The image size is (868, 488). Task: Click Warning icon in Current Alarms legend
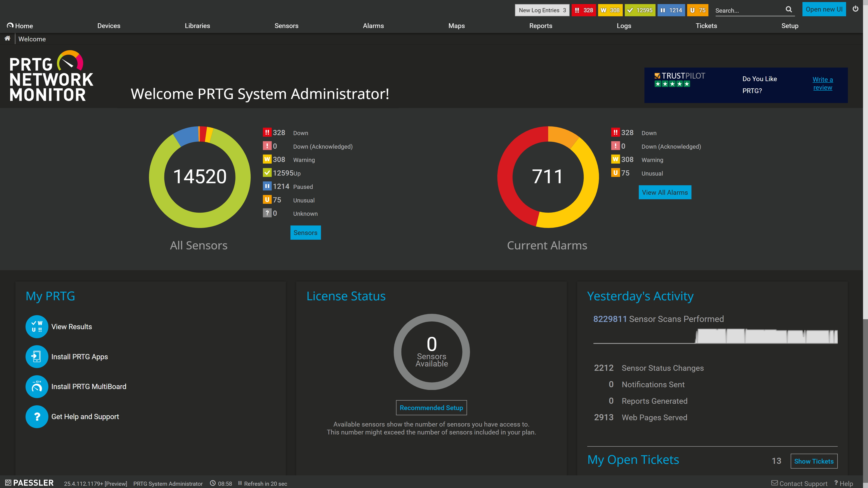click(615, 159)
